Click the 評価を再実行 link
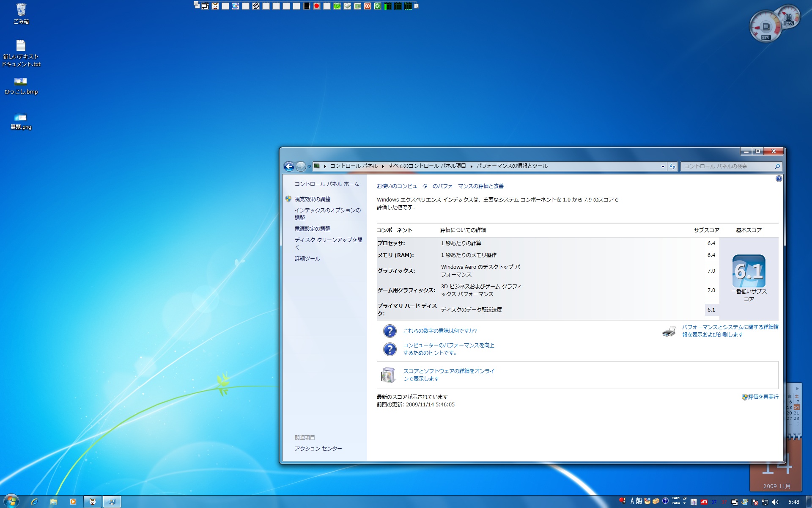Viewport: 812px width, 508px height. [763, 397]
